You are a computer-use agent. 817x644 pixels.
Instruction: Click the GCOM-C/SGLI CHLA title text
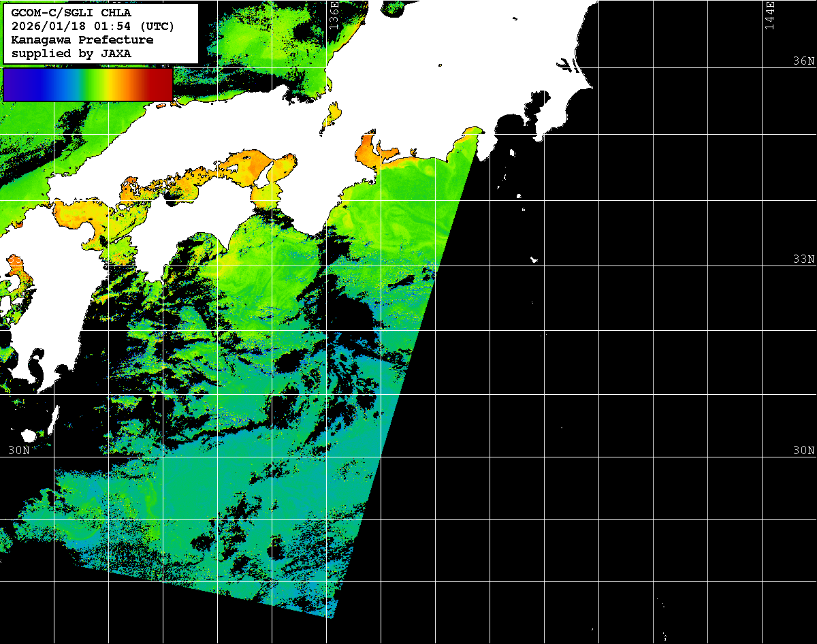coord(71,13)
